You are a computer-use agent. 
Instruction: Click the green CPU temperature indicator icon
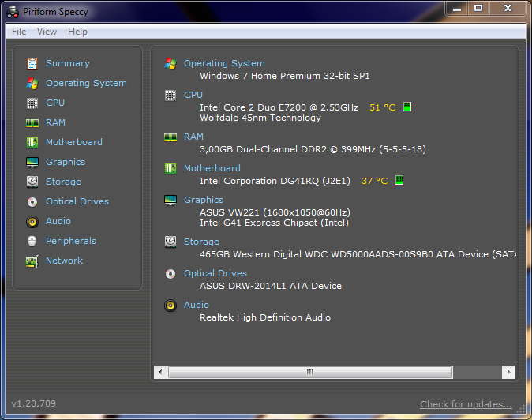point(407,107)
